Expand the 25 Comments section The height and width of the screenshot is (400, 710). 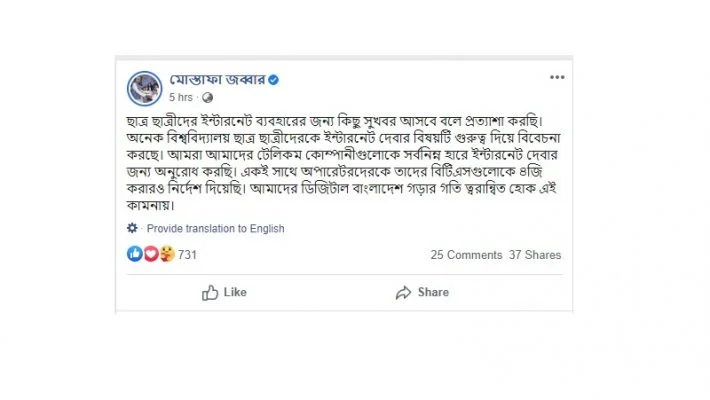[x=466, y=255]
